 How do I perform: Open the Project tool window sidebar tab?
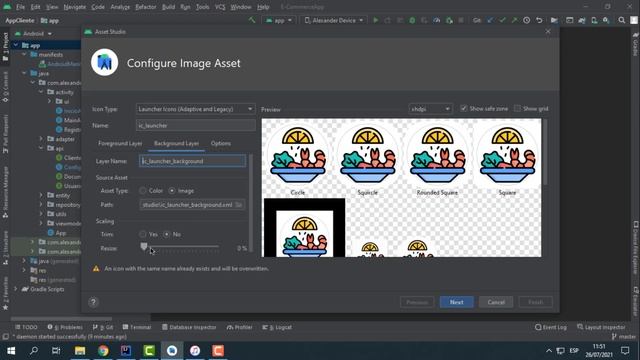5,47
